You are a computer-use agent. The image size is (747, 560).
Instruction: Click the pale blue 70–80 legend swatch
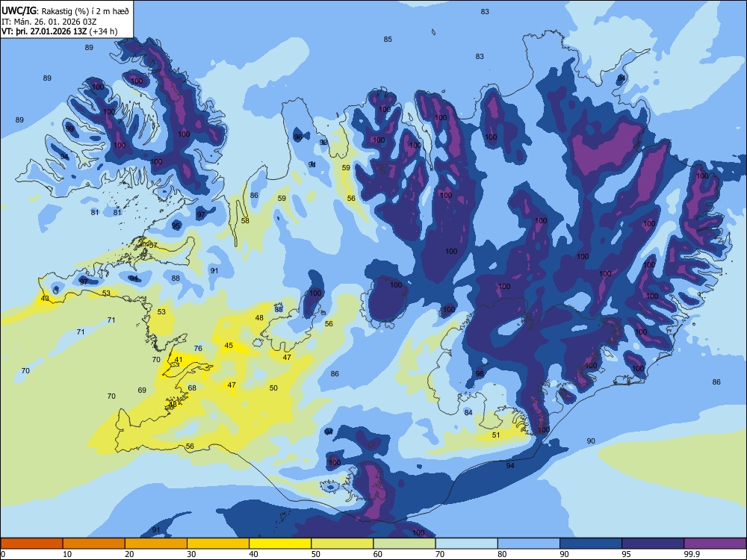pyautogui.click(x=466, y=544)
